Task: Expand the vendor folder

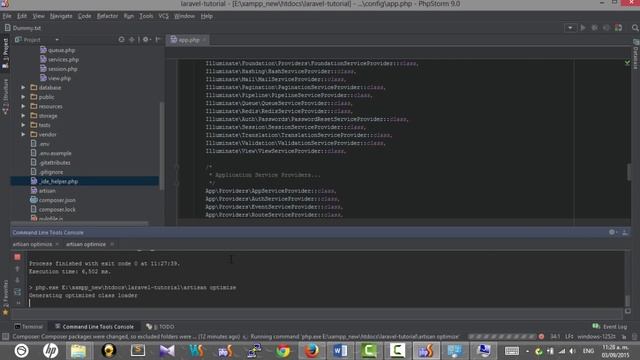Action: [23, 134]
